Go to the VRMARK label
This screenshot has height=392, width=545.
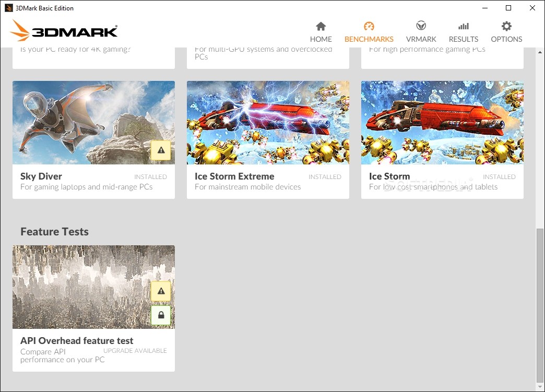click(x=421, y=39)
